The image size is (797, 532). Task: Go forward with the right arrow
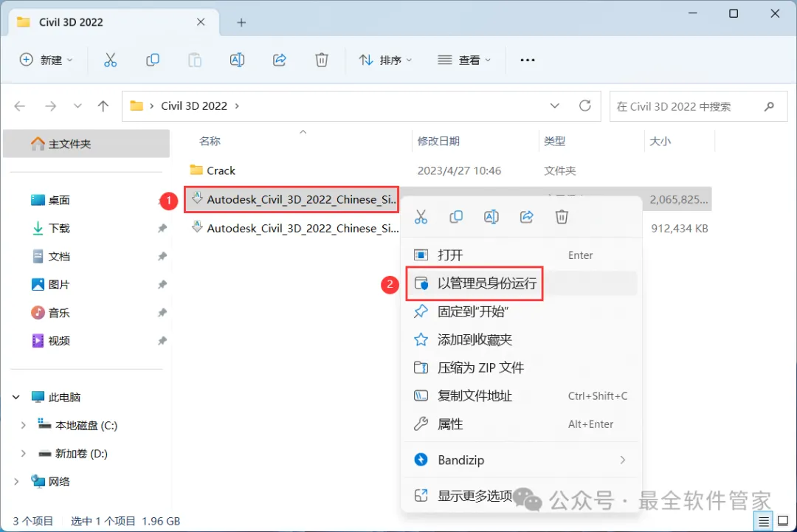pyautogui.click(x=50, y=106)
